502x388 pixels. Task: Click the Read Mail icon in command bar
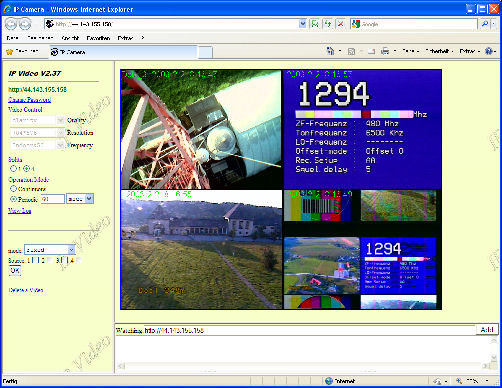(x=371, y=51)
